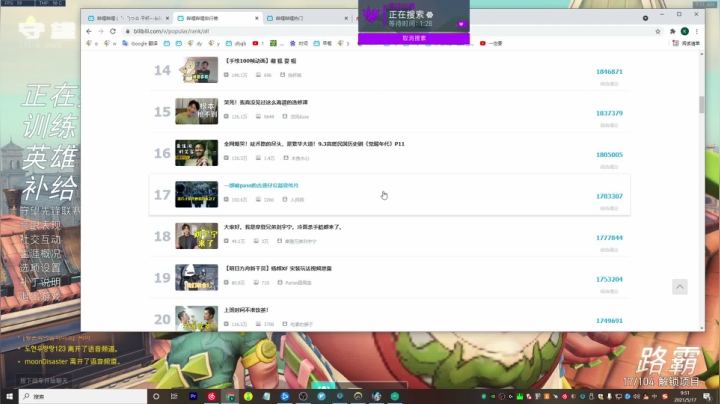Viewport: 720px width, 404px height.
Task: Open the dbqb bookmark
Action: [236, 43]
